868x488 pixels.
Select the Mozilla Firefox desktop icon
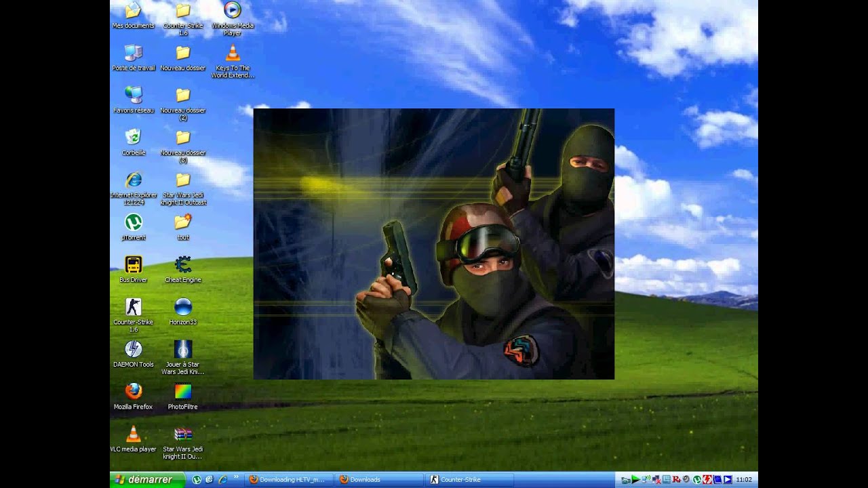pyautogui.click(x=134, y=396)
